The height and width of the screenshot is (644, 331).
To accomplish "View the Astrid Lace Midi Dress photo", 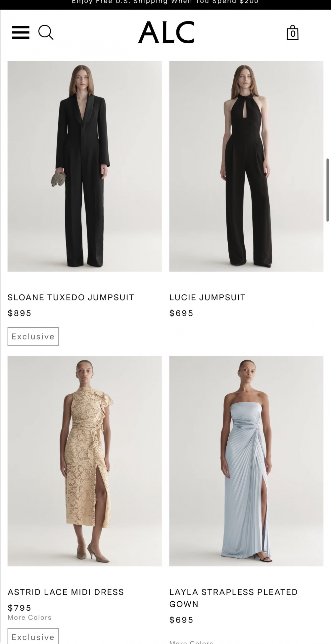I will point(85,461).
